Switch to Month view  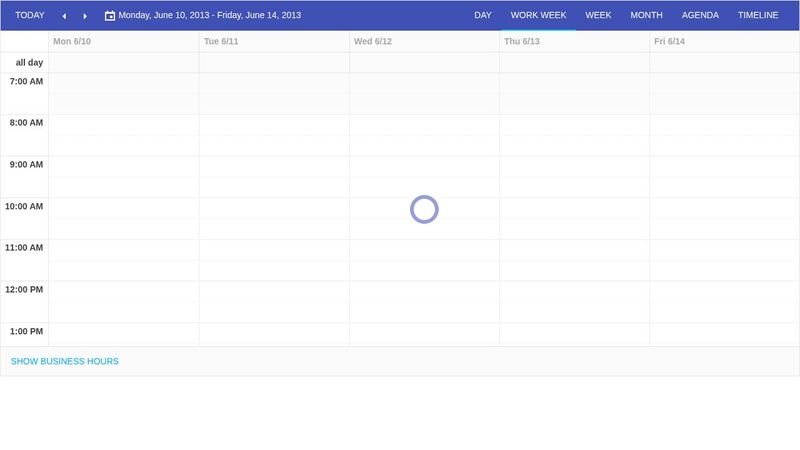[x=646, y=15]
